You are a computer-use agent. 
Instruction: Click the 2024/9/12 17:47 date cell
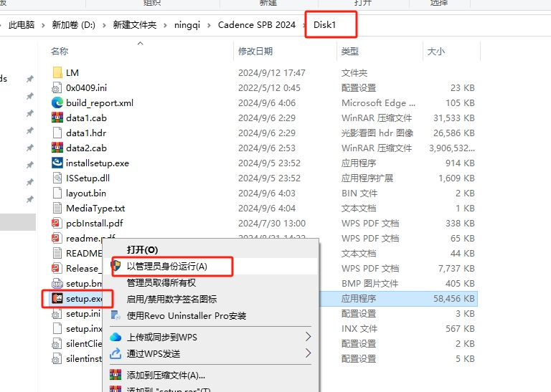272,73
